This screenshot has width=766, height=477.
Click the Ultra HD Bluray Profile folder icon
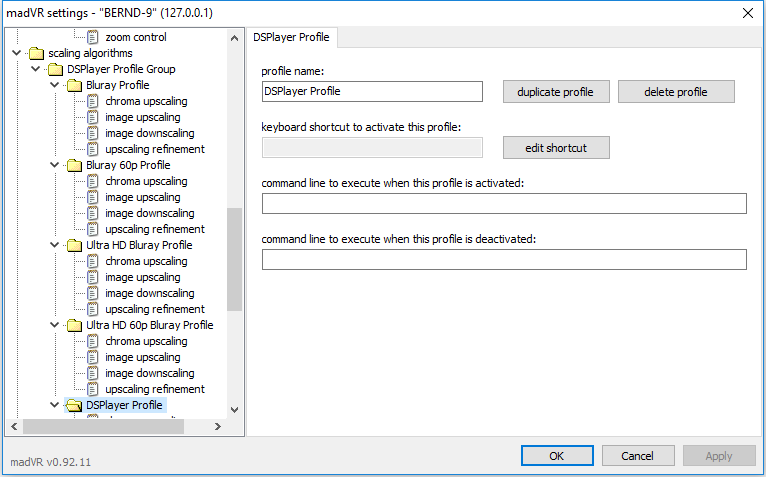tap(74, 245)
